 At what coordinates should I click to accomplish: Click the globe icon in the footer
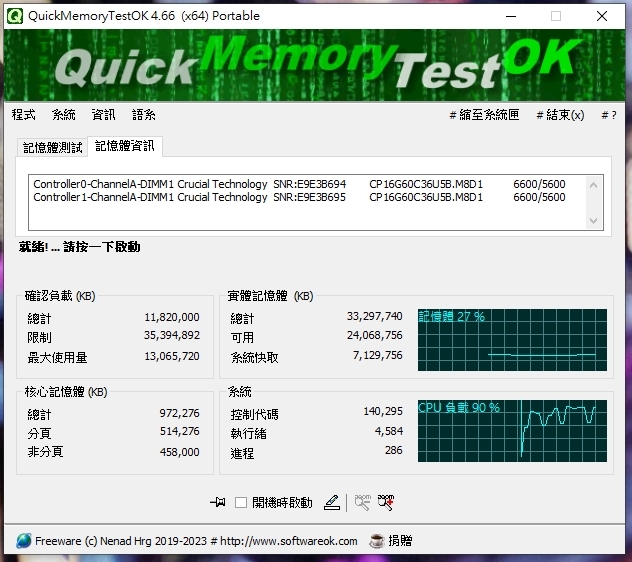pyautogui.click(x=24, y=541)
